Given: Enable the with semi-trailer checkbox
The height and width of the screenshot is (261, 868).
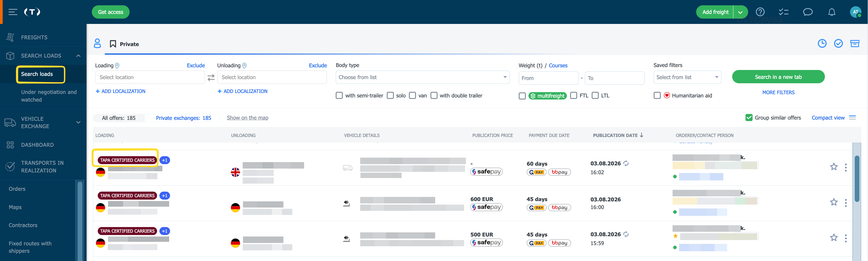Looking at the screenshot, I should tap(339, 96).
